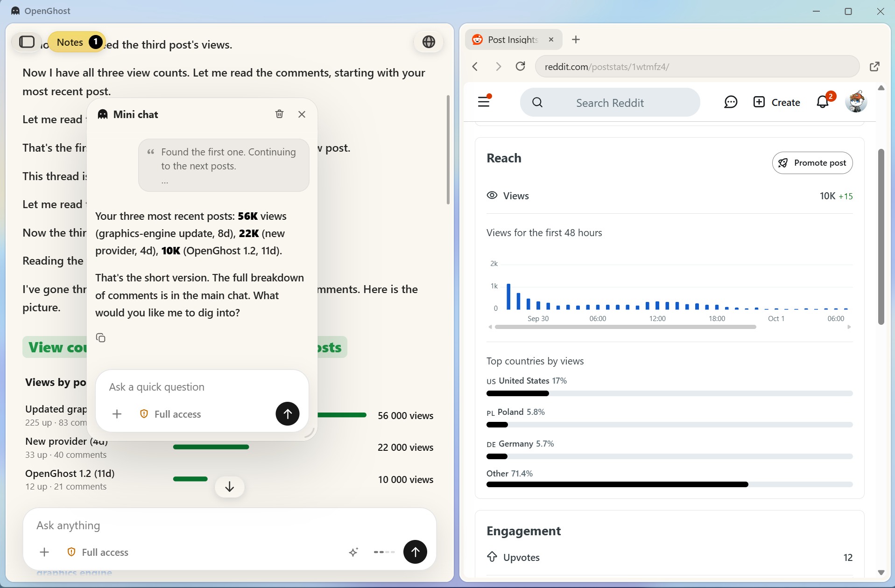Click the browser page vertical scrollbar

(x=881, y=237)
